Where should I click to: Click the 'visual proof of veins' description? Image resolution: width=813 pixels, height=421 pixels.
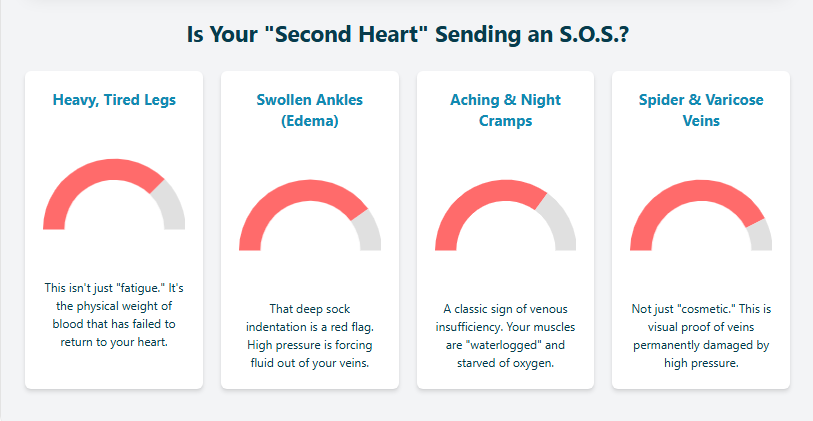tap(701, 327)
